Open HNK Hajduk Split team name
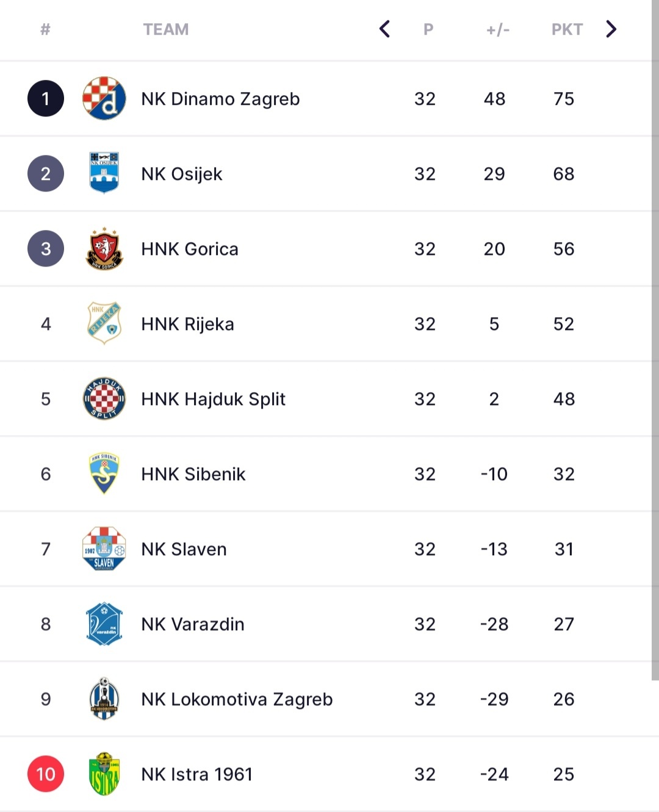659x812 pixels. click(x=213, y=399)
